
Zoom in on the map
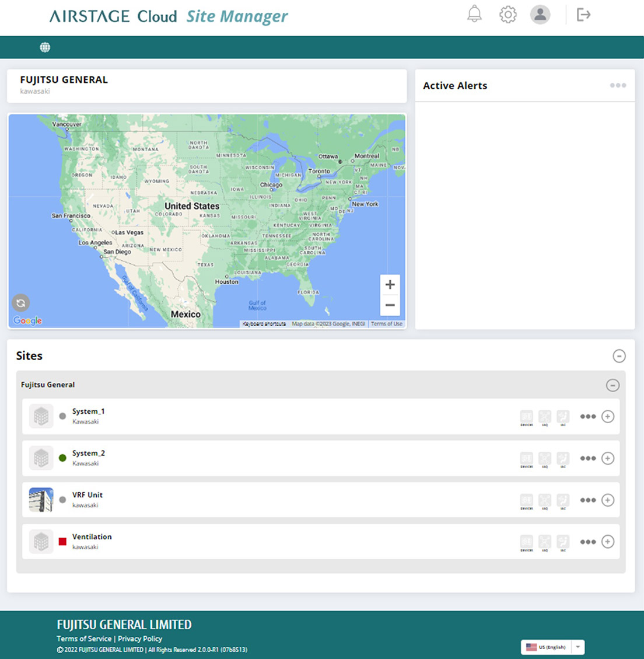click(x=390, y=285)
